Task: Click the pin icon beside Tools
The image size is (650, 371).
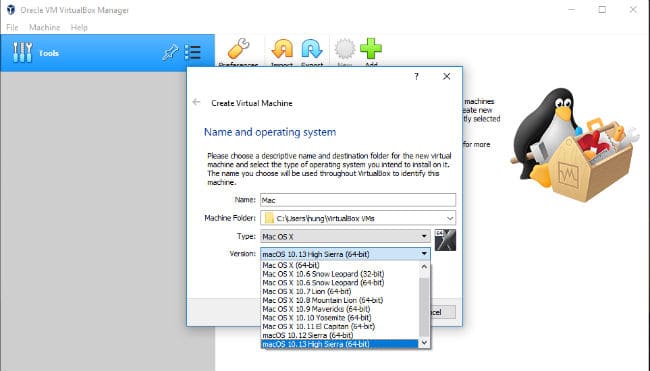Action: tap(170, 53)
